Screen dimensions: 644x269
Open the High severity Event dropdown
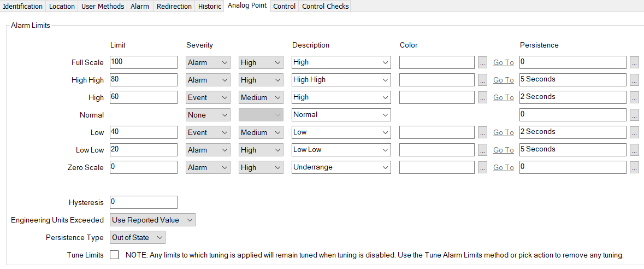[208, 97]
